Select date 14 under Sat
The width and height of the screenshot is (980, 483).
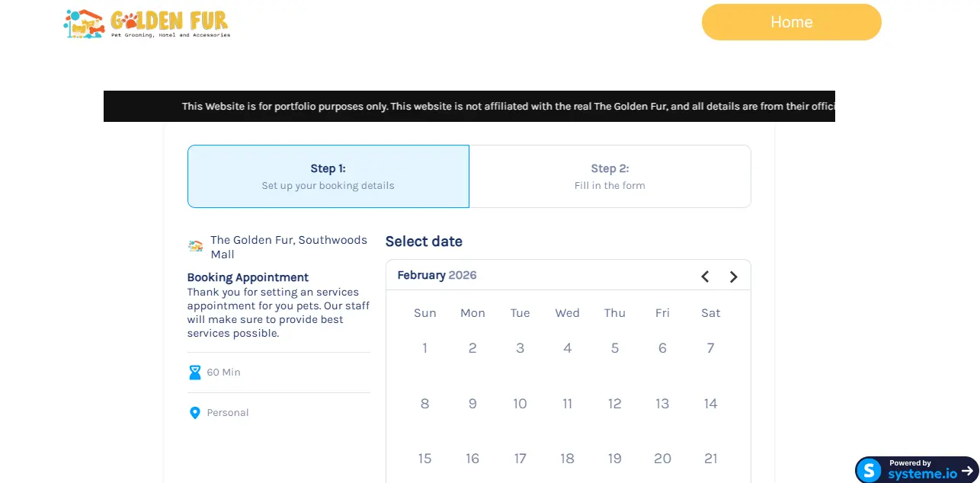(x=710, y=404)
